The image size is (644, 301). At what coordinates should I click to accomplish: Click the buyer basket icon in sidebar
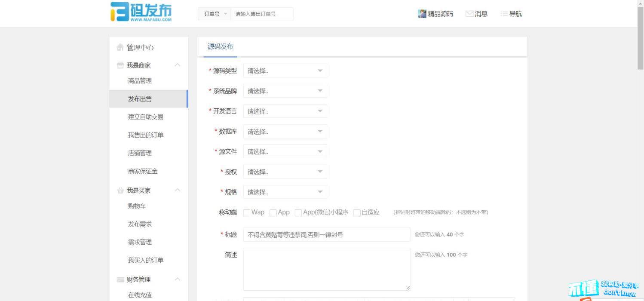coord(120,190)
